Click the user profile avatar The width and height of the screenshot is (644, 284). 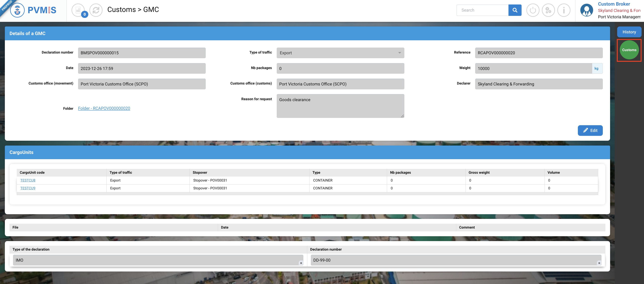point(586,10)
